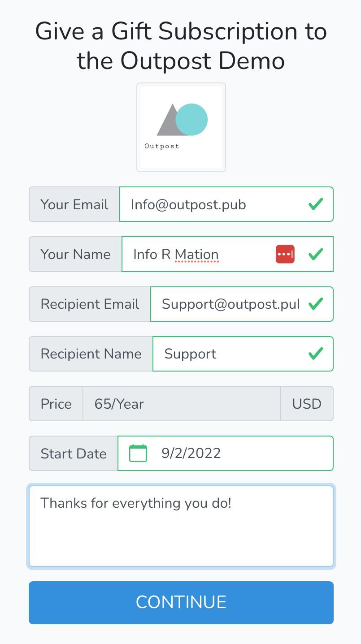Click the green calendar icon
Viewport: 361px width, 644px height.
pos(138,453)
